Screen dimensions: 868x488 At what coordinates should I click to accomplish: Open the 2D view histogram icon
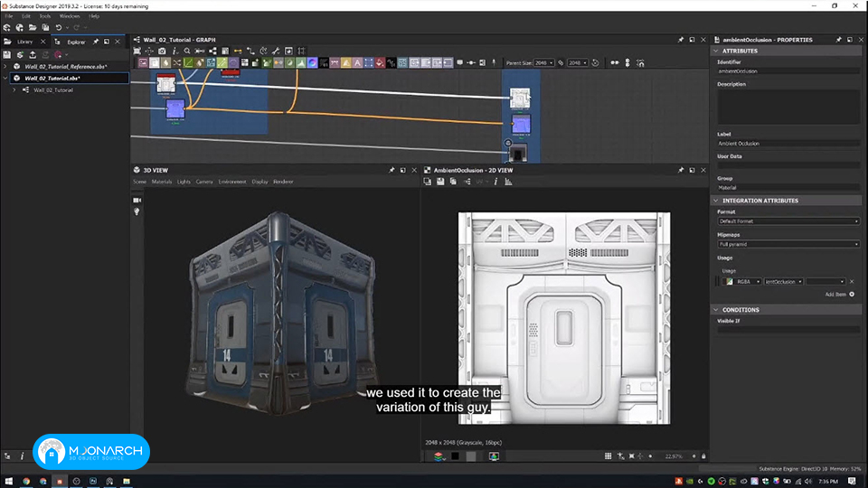tap(508, 182)
